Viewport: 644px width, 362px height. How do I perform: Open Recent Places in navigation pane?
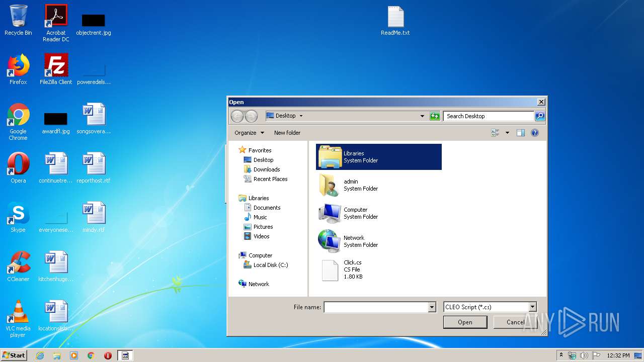pyautogui.click(x=266, y=179)
